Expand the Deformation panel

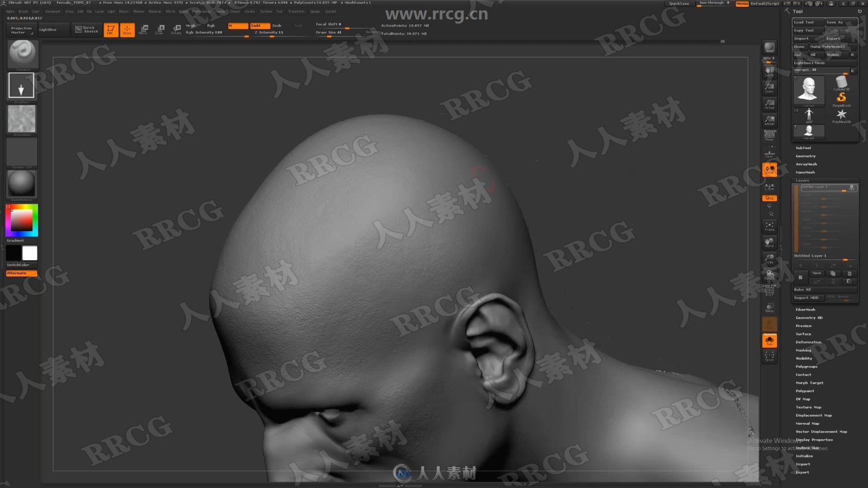pos(809,342)
